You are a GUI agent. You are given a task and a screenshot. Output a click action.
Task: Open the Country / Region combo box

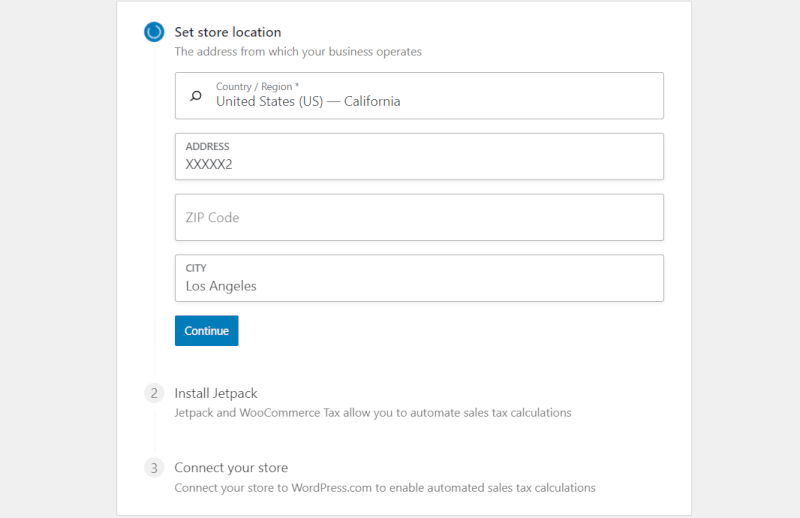(419, 95)
